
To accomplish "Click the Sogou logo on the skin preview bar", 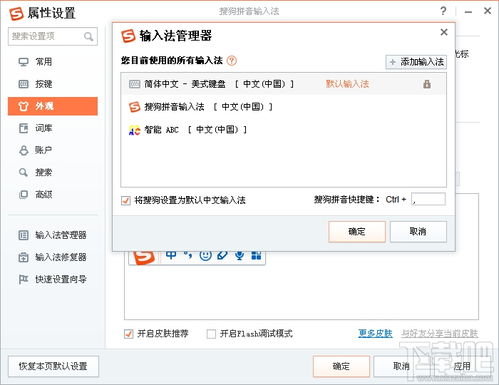I will point(144,257).
